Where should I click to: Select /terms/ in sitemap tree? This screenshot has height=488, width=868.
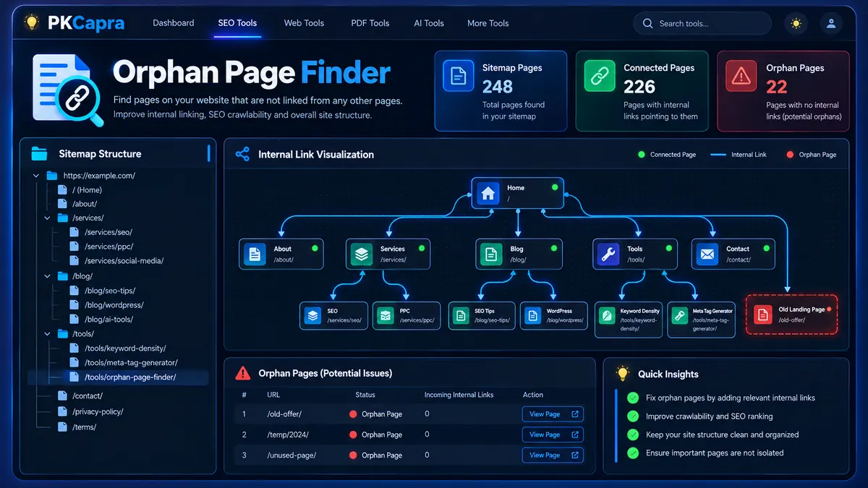84,427
